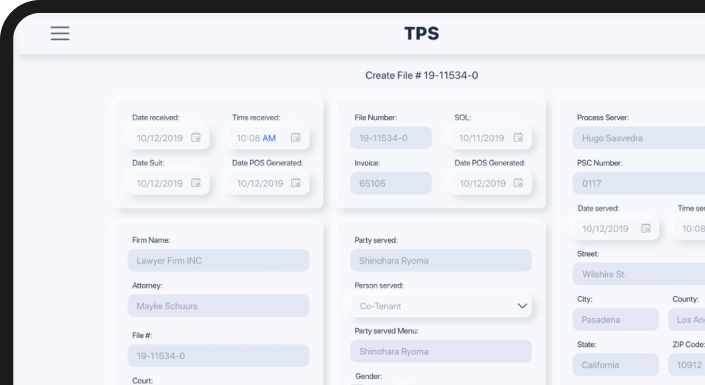This screenshot has width=705, height=385.
Task: Click the Date received input 10/12/2019
Action: [x=169, y=138]
